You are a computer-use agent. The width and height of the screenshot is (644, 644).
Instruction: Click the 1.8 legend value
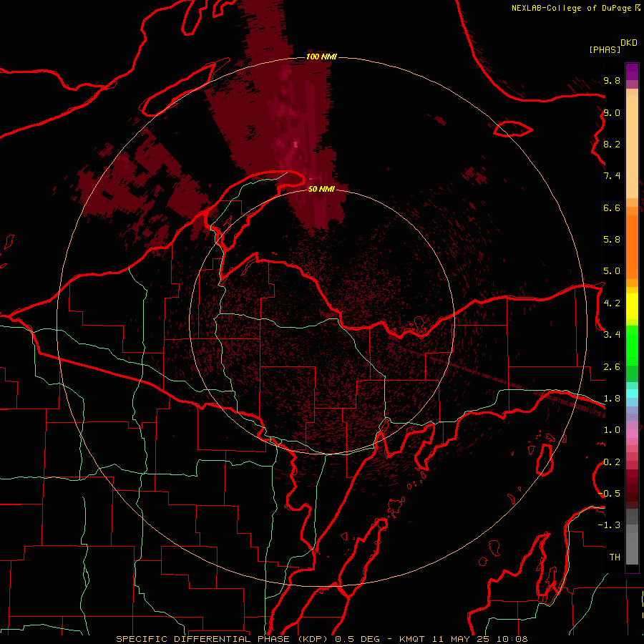pos(612,399)
